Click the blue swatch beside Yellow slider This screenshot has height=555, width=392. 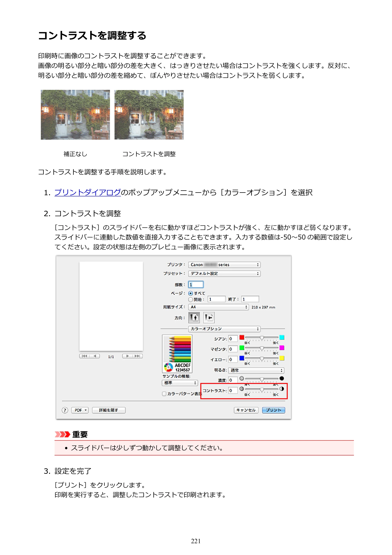(x=242, y=358)
